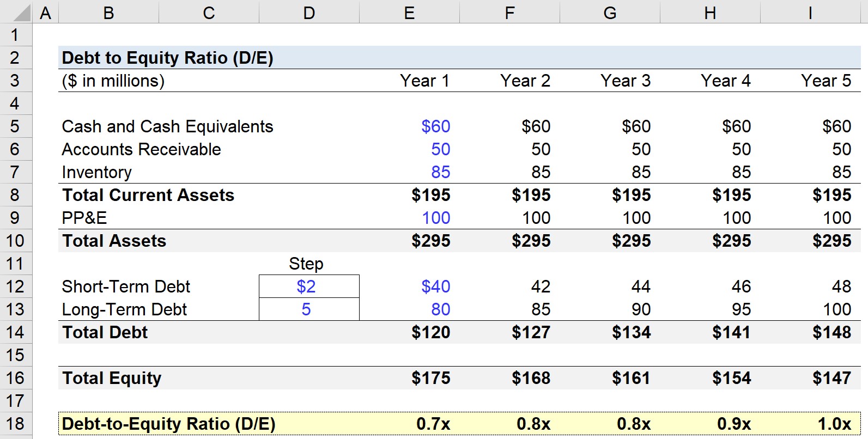Select row 18 header
The width and height of the screenshot is (868, 439).
(x=16, y=424)
